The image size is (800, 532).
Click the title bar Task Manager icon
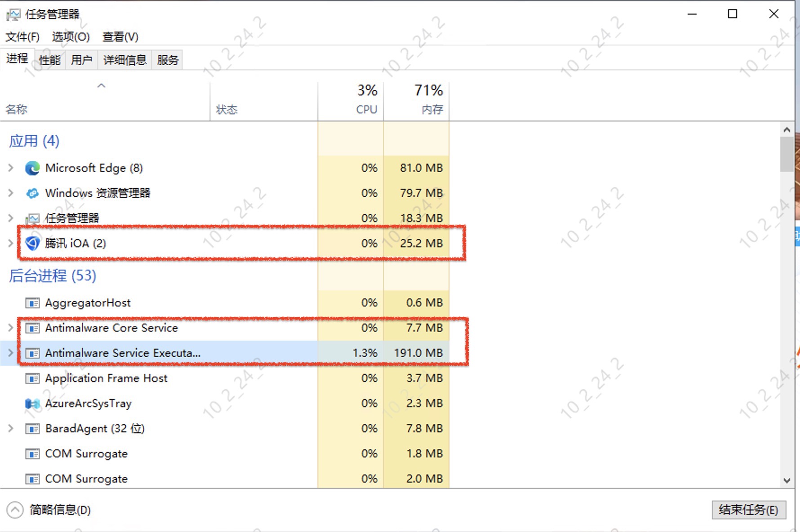coord(13,15)
